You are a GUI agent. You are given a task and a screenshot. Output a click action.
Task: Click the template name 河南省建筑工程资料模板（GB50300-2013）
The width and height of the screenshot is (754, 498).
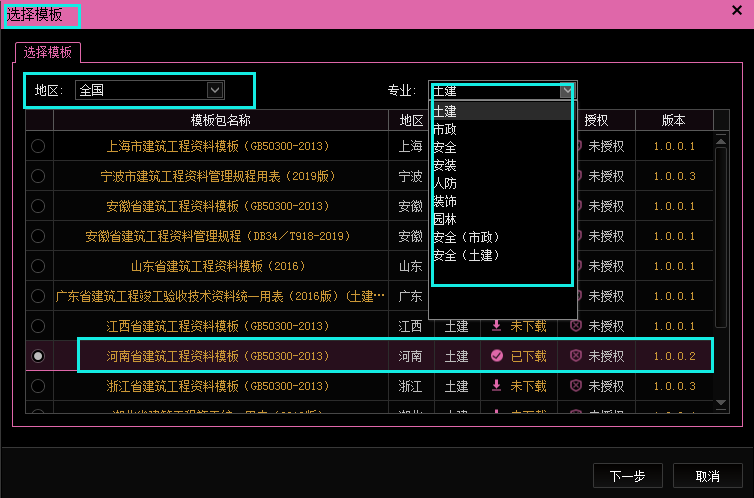(219, 356)
